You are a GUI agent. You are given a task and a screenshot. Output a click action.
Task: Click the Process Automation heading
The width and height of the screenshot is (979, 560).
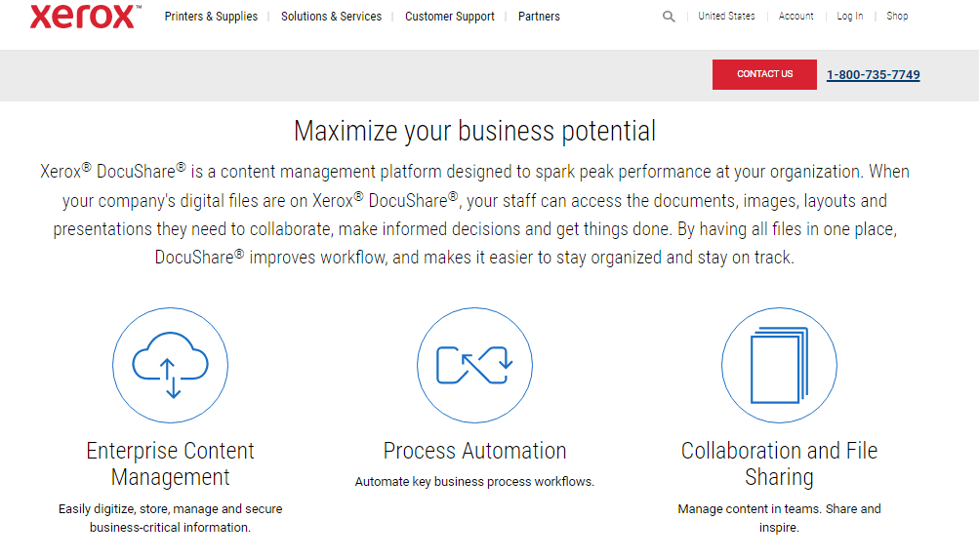pyautogui.click(x=474, y=451)
